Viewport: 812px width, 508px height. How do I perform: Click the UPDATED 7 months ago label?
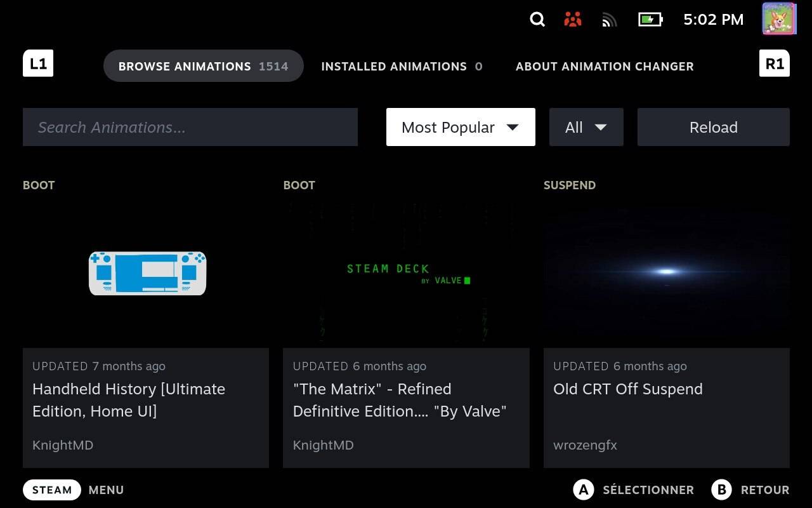[x=99, y=366]
